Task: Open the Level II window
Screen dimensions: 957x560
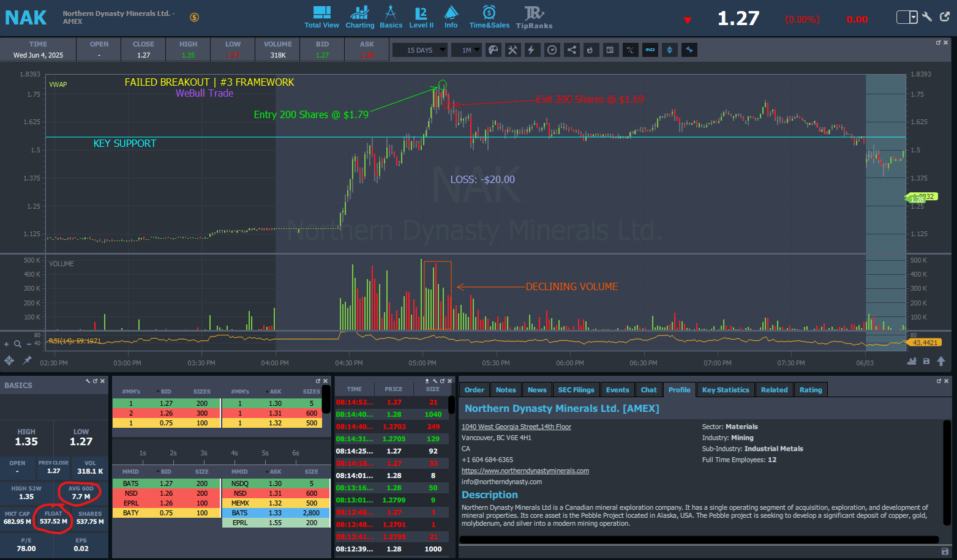Action: [x=421, y=17]
